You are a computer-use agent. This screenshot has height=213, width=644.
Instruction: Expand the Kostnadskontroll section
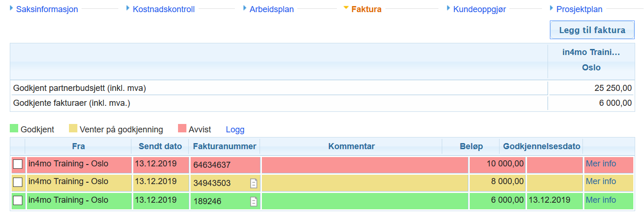tap(163, 9)
